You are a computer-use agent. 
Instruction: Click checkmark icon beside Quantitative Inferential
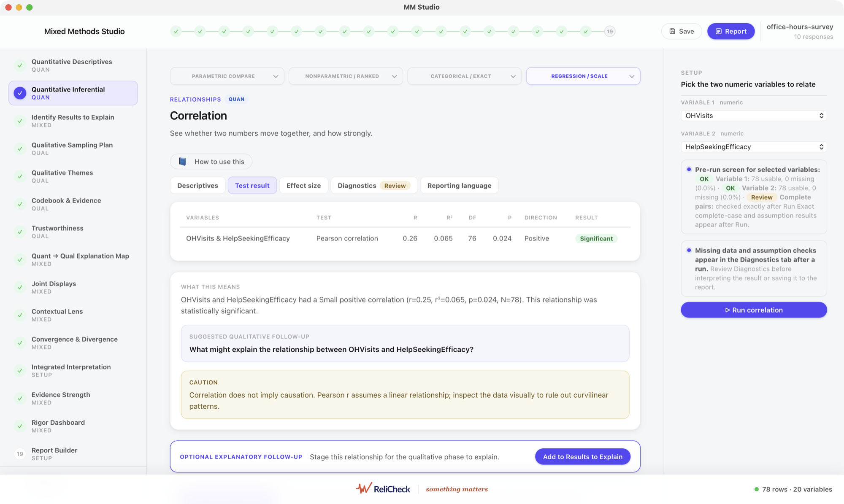pos(20,93)
